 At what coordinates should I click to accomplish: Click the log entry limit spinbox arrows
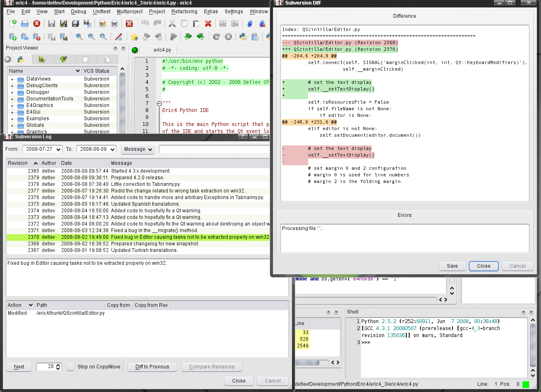click(59, 367)
